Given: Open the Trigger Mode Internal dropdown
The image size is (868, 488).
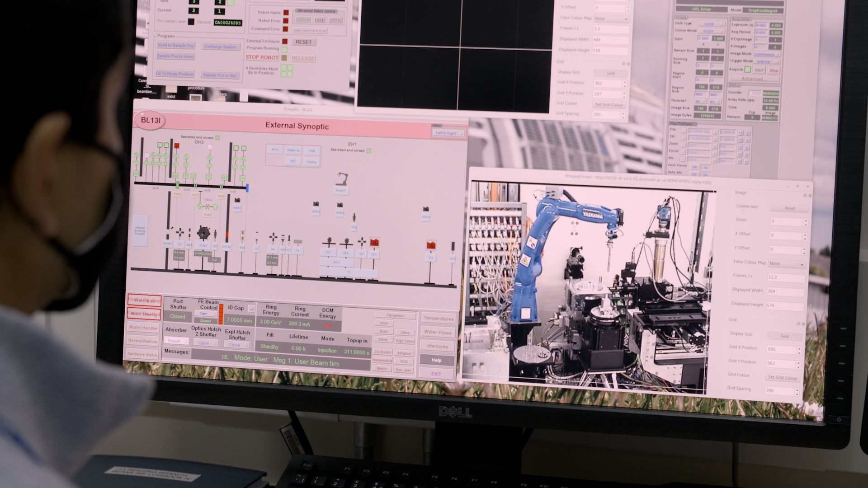Looking at the screenshot, I should coord(767,61).
